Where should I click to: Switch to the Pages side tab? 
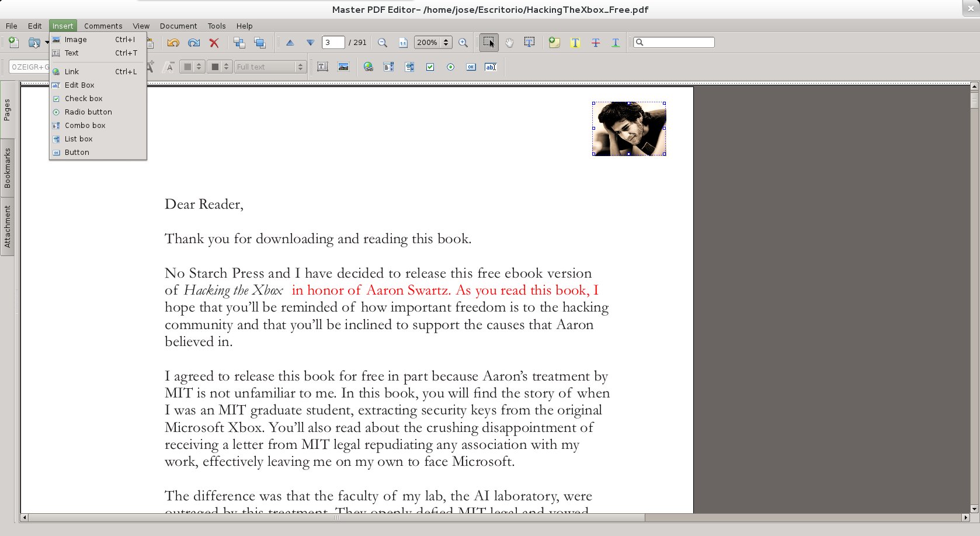pyautogui.click(x=7, y=109)
